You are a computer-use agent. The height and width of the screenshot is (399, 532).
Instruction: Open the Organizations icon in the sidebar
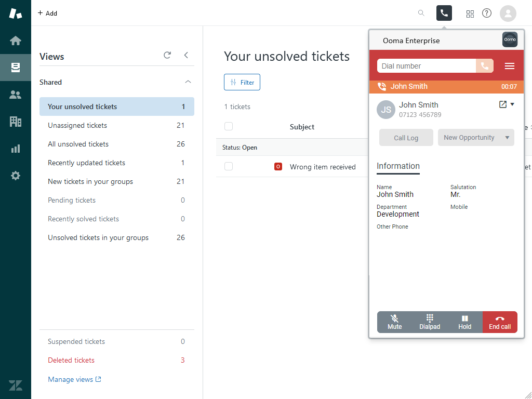tap(16, 121)
